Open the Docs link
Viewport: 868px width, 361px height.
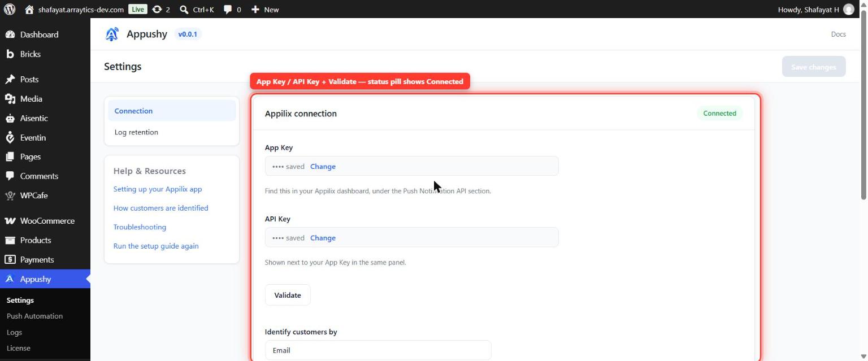click(838, 34)
